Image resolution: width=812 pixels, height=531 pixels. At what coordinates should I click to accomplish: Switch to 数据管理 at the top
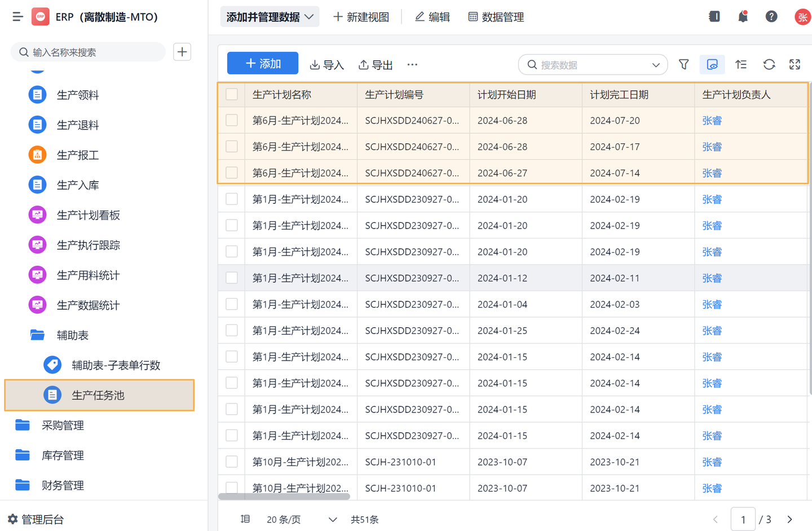click(496, 16)
